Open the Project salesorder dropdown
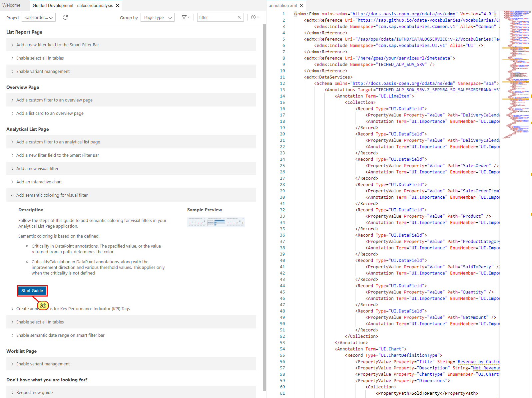This screenshot has height=398, width=532. [x=39, y=17]
